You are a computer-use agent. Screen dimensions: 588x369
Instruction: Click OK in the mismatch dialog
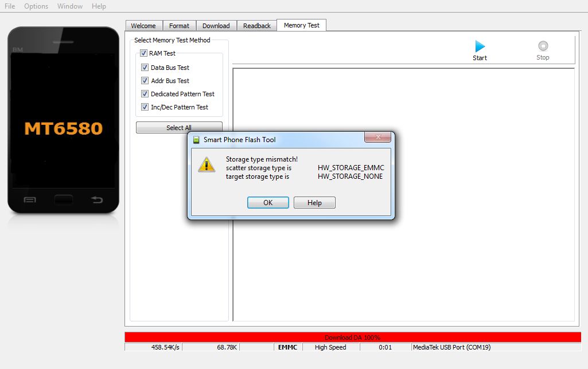click(268, 203)
